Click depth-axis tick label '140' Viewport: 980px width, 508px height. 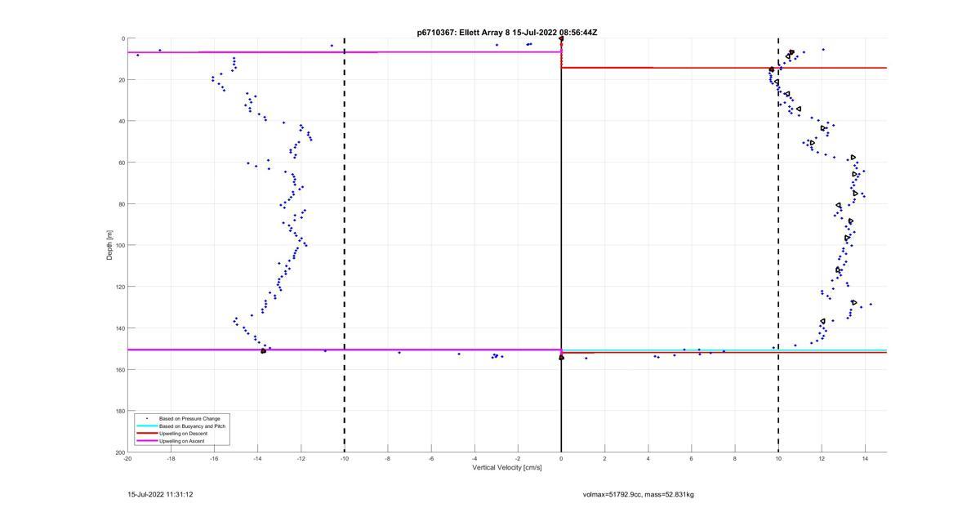[119, 328]
